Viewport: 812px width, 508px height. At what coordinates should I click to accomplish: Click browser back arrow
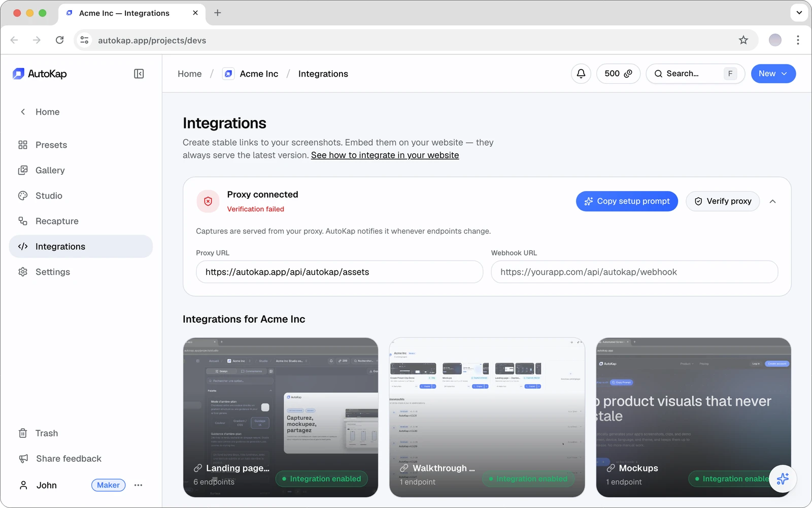point(14,40)
